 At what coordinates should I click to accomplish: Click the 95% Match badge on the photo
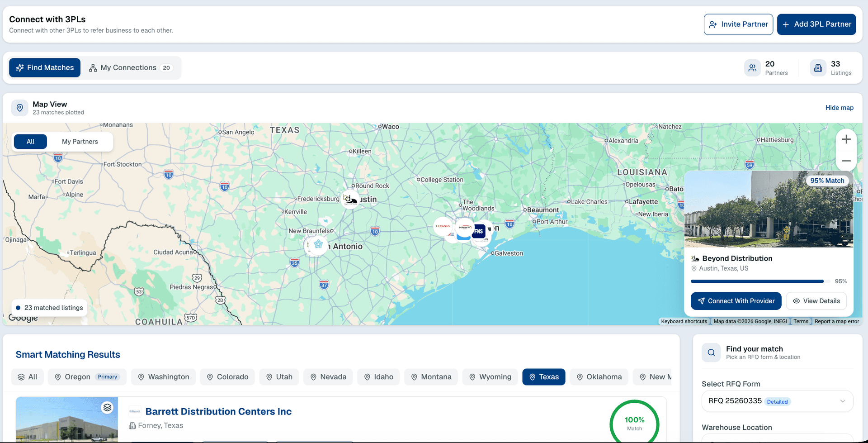(x=827, y=181)
